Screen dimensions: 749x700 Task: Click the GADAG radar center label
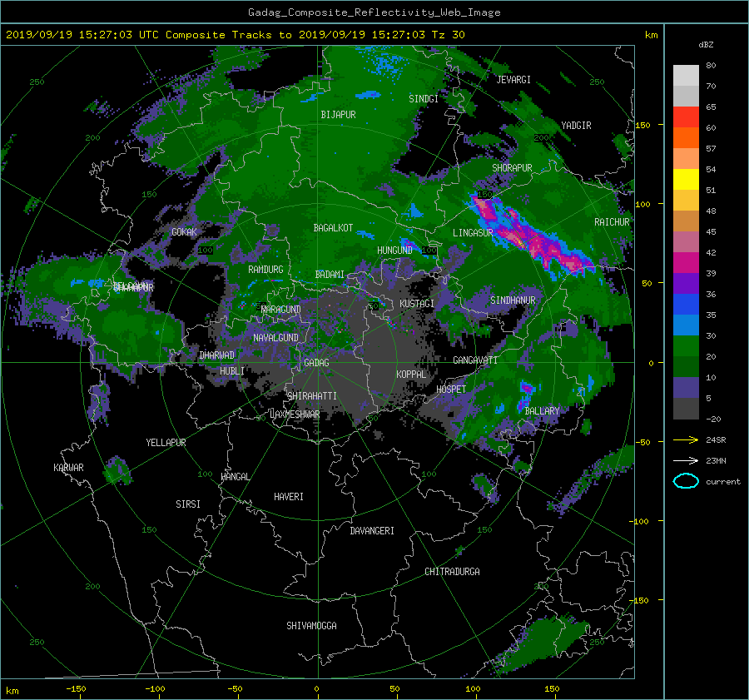coord(316,363)
